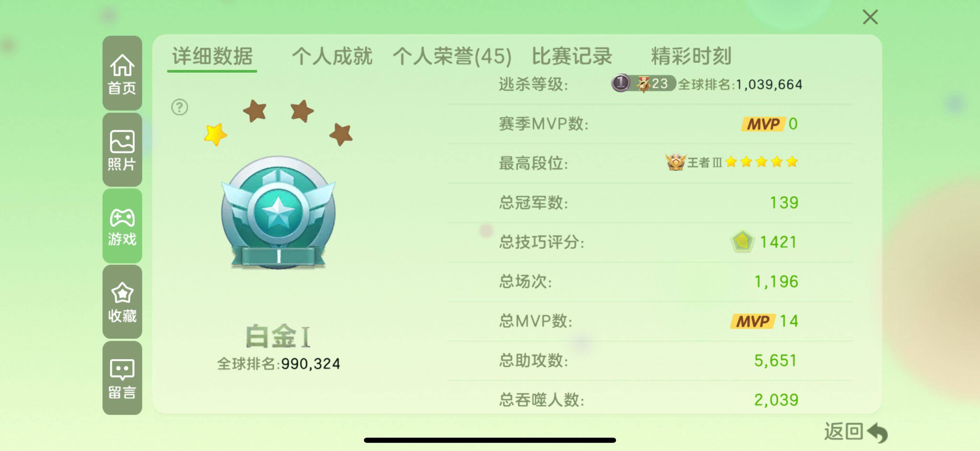The width and height of the screenshot is (980, 451).
Task: Click the MVP badge beside 总MVP数
Action: click(x=752, y=321)
